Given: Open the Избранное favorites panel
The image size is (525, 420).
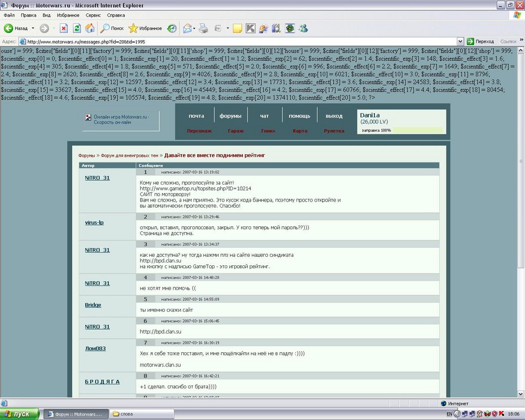Looking at the screenshot, I should point(145,28).
